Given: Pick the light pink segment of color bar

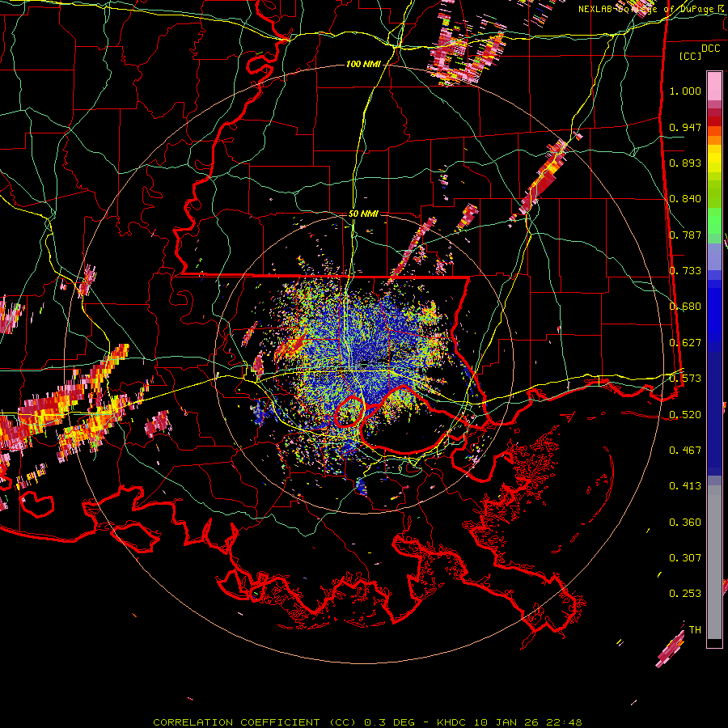Looking at the screenshot, I should [x=714, y=86].
